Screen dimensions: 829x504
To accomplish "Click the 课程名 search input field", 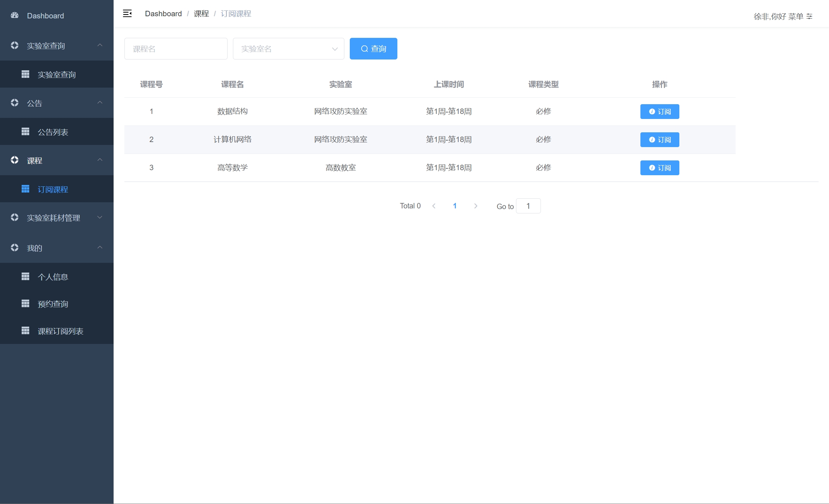I will (x=176, y=49).
